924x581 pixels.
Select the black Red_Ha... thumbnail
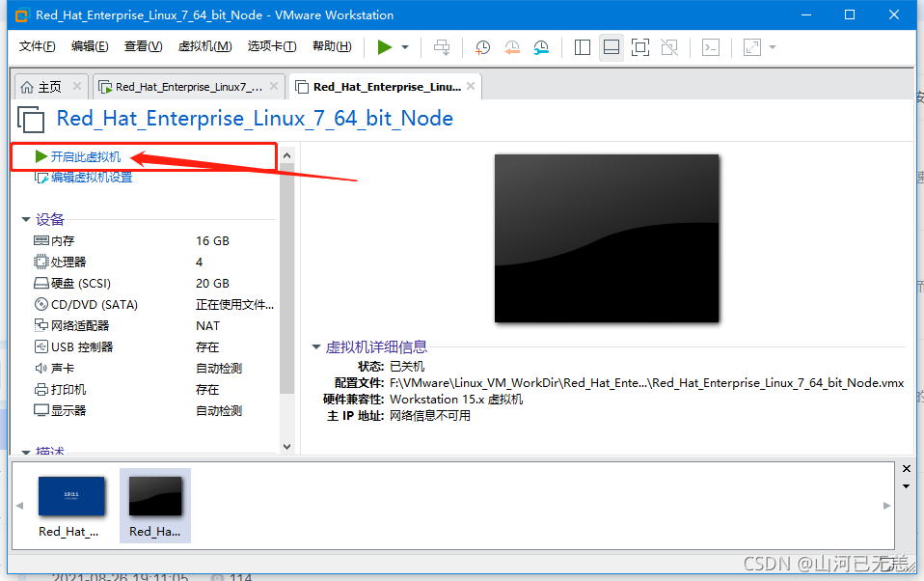tap(155, 506)
